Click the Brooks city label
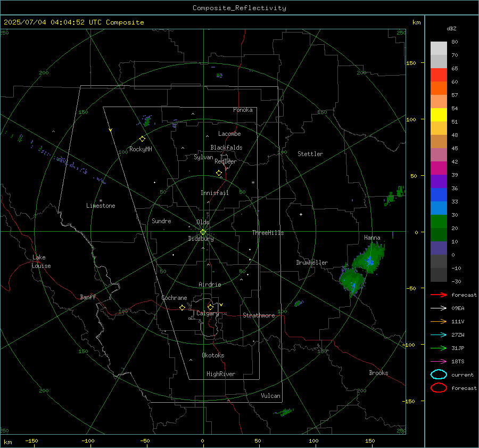 (378, 373)
